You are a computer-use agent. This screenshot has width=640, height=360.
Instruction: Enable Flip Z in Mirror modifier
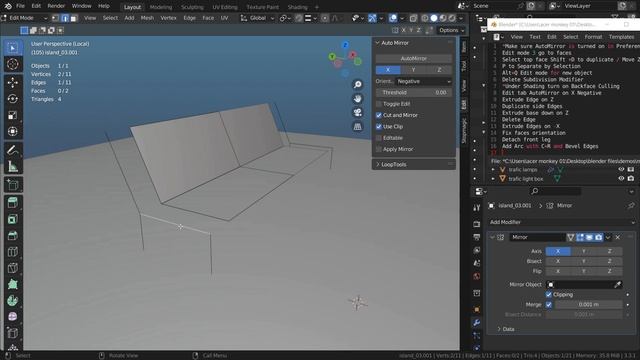point(609,271)
